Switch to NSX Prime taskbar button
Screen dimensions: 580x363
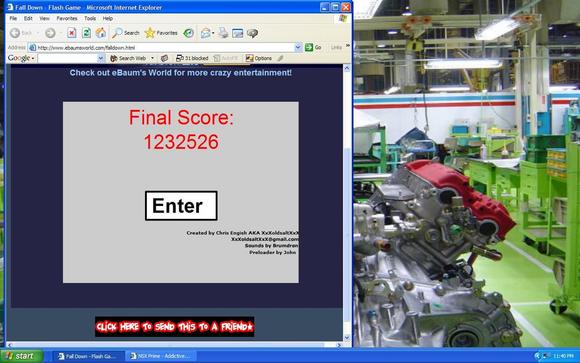pos(161,356)
